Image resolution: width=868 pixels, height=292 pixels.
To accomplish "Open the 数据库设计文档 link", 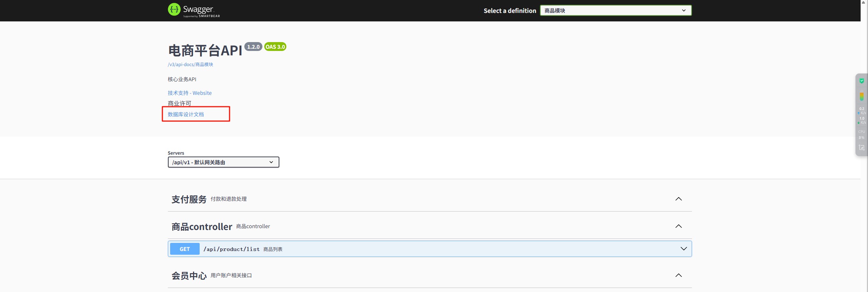I will (186, 114).
